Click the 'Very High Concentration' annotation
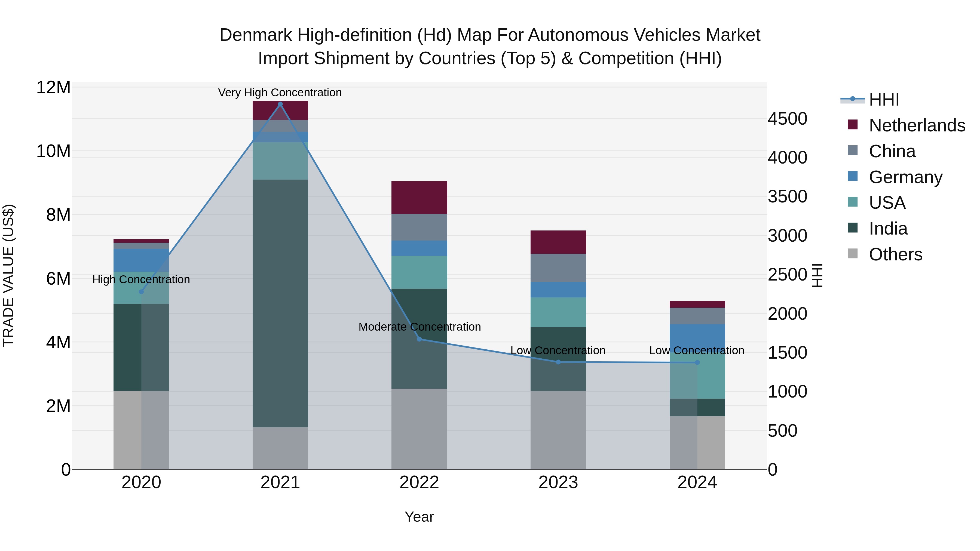This screenshot has width=980, height=551. [x=280, y=93]
